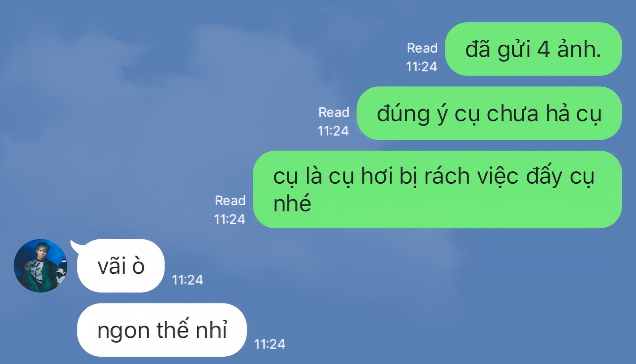Click the word 'vãi' in the white bubble
The width and height of the screenshot is (636, 364).
tap(112, 266)
